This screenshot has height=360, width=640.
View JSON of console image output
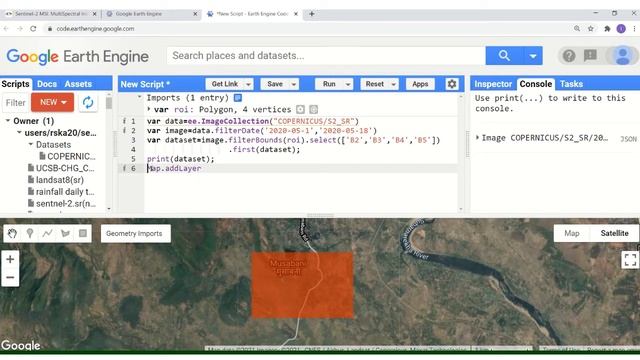tap(628, 139)
